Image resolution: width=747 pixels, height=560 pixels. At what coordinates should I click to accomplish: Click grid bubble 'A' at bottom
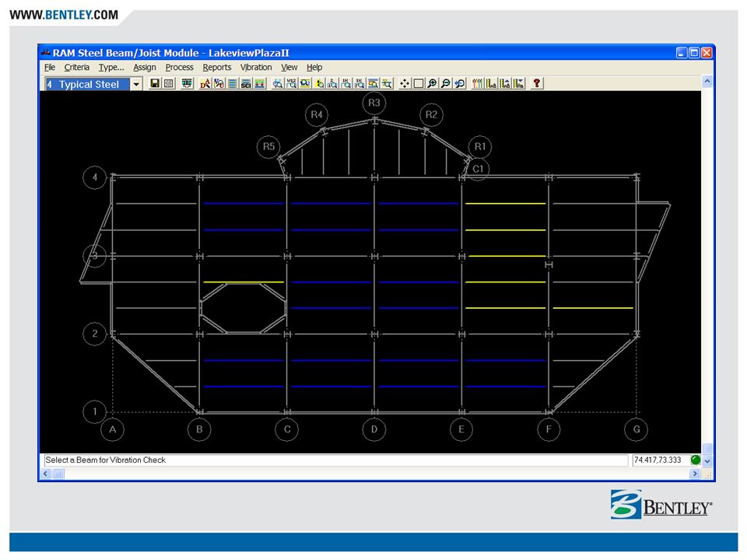112,429
